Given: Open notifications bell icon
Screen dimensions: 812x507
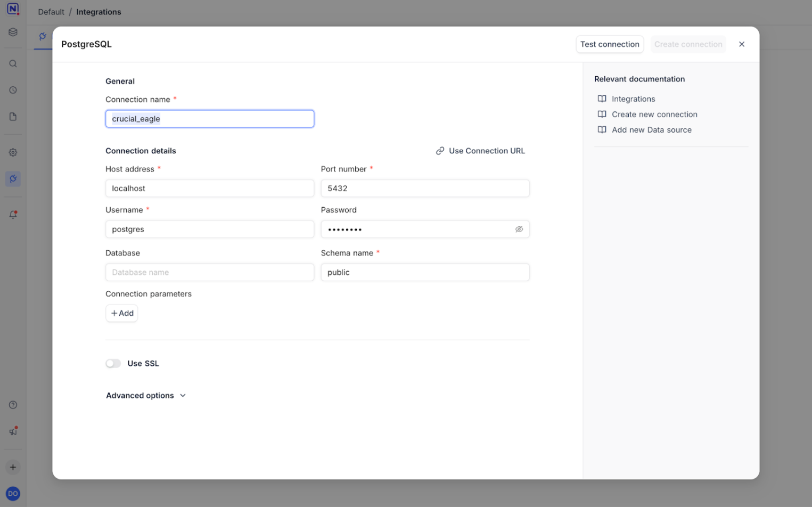Looking at the screenshot, I should (13, 215).
